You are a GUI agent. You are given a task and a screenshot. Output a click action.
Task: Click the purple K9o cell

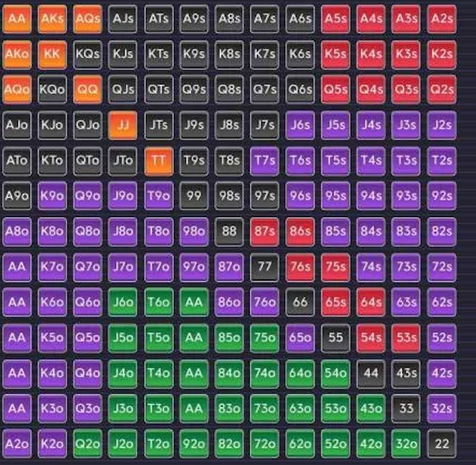(52, 196)
